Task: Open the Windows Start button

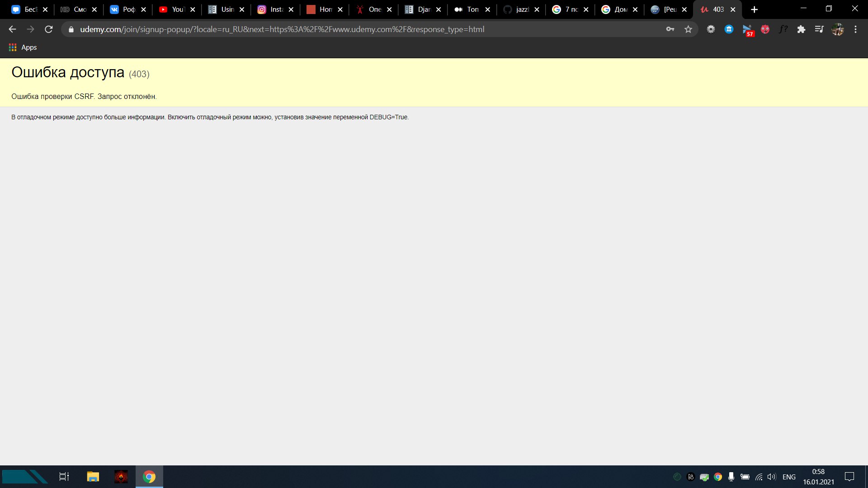Action: tap(25, 477)
